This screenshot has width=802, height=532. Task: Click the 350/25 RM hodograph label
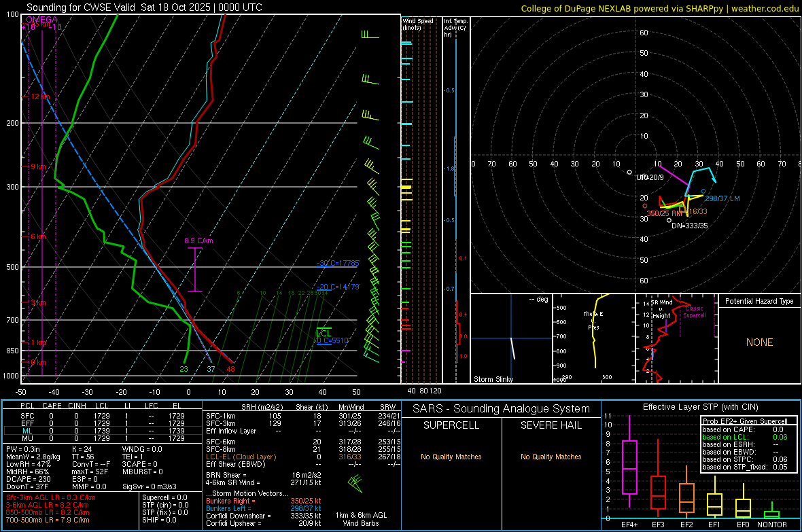(665, 213)
